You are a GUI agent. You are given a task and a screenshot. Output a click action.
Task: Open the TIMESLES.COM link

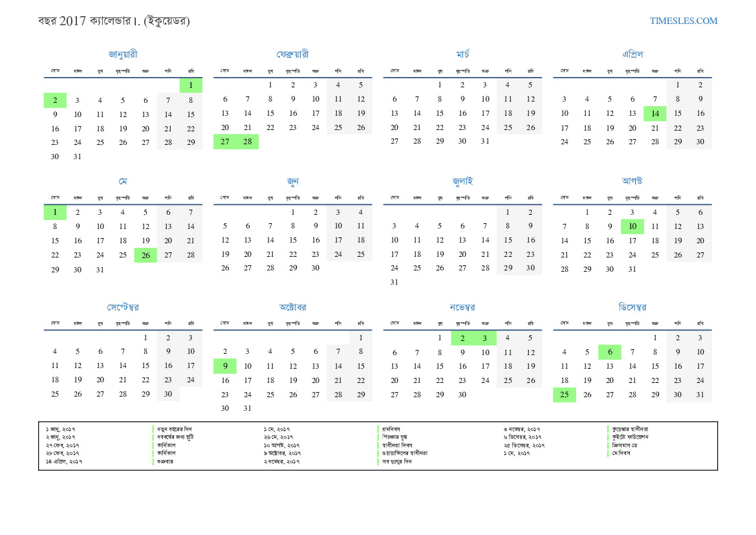(683, 21)
